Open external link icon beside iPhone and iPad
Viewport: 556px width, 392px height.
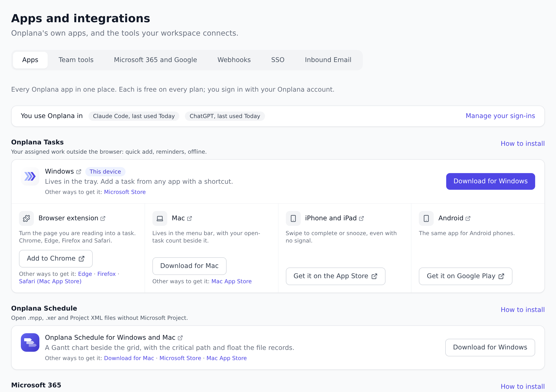pos(361,218)
